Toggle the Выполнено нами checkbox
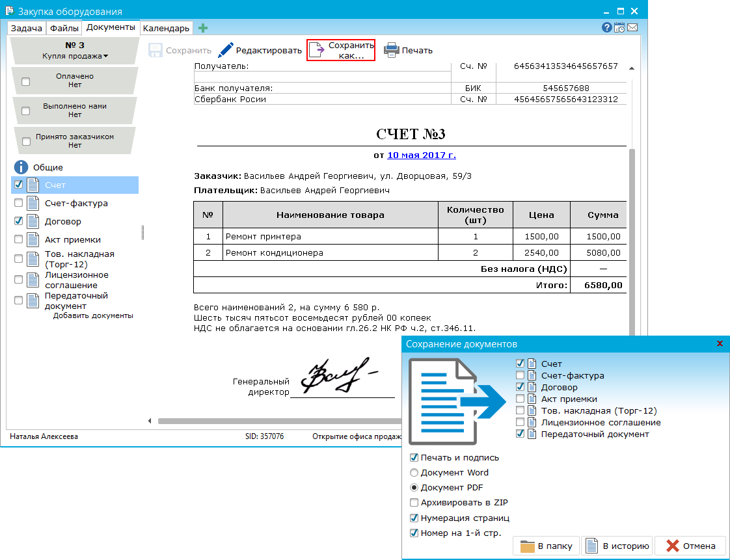730x560 pixels. click(25, 111)
